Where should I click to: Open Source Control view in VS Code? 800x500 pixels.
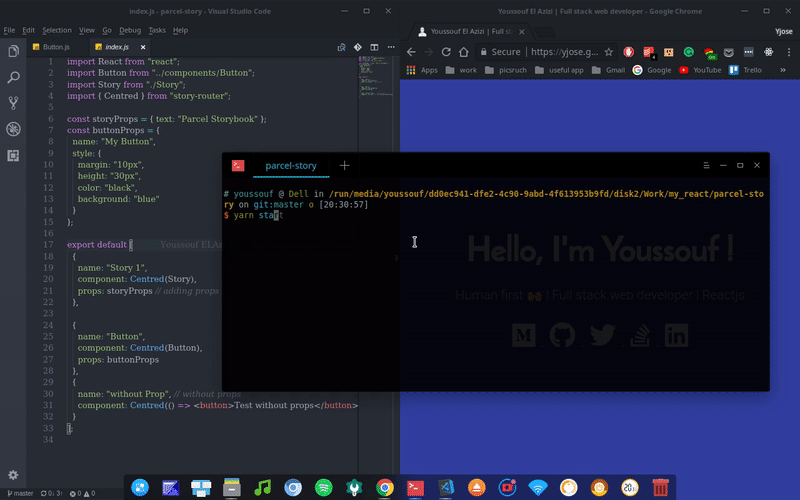13,103
